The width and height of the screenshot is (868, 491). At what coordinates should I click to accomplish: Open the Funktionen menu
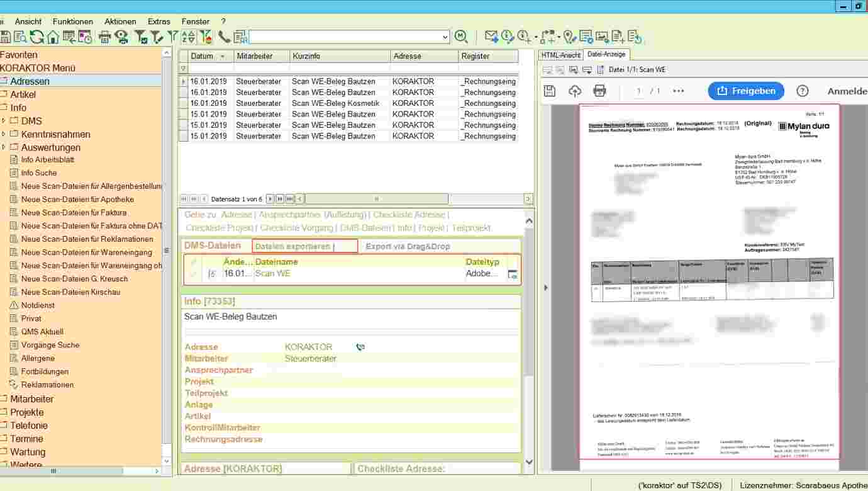[72, 21]
